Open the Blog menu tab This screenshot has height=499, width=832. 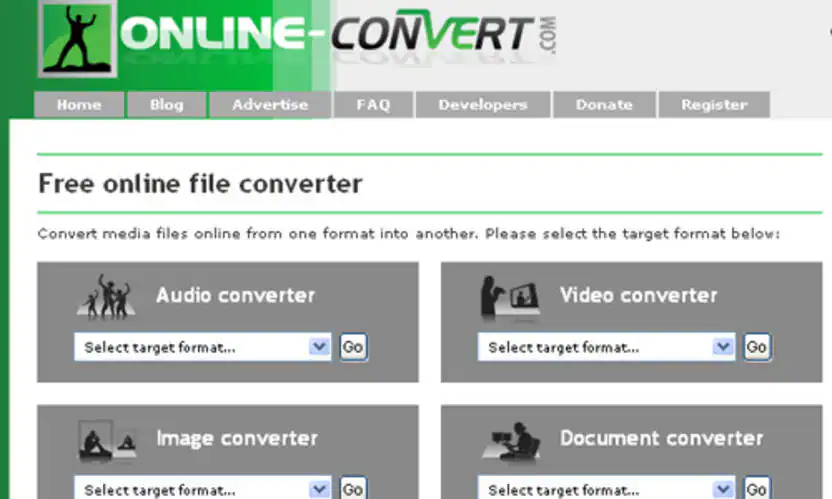click(167, 105)
